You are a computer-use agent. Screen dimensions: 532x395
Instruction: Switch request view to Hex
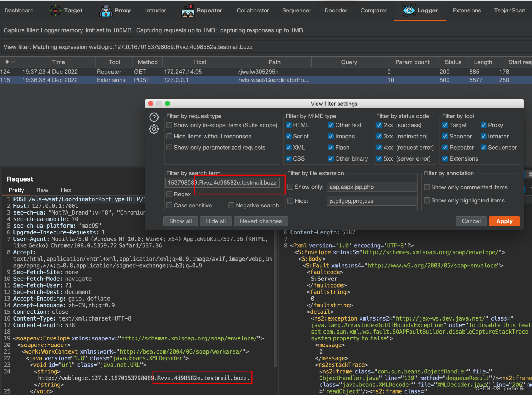66,190
